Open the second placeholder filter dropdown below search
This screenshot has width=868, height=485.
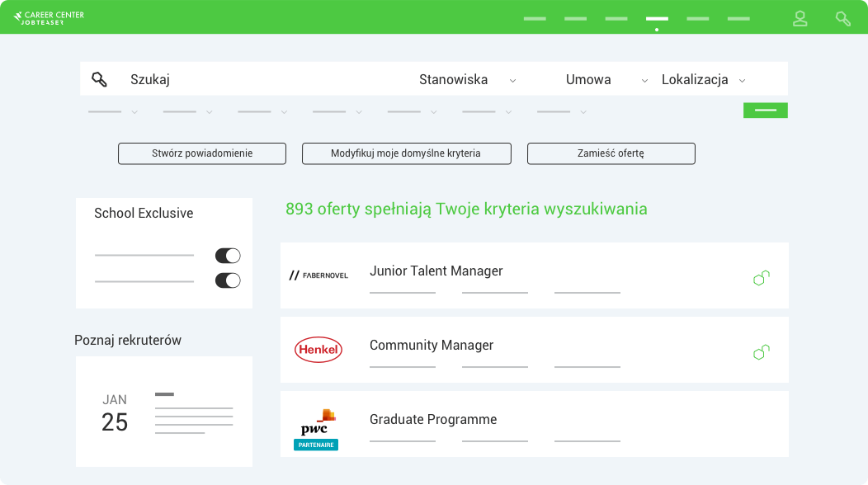[x=187, y=112]
